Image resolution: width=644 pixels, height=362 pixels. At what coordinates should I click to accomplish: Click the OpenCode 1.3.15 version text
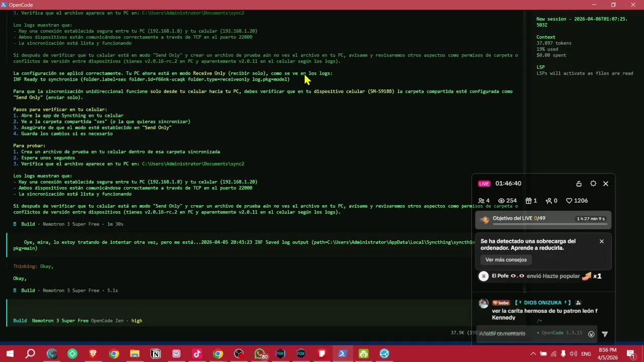click(562, 333)
